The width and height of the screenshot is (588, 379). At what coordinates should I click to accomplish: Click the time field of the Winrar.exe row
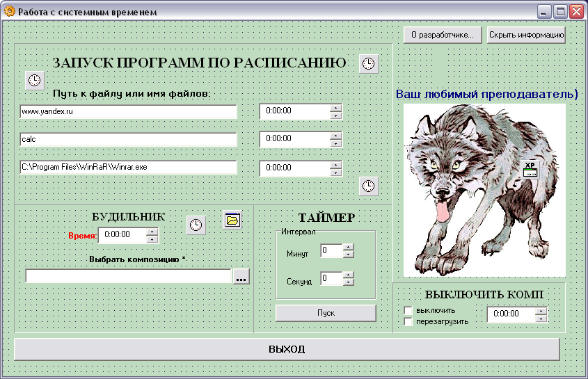(x=295, y=169)
